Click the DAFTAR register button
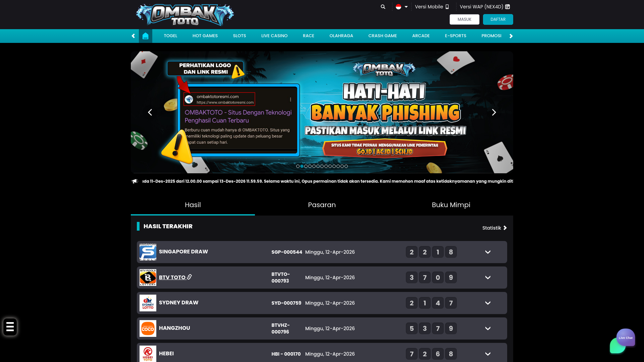The image size is (644, 362). click(x=498, y=19)
